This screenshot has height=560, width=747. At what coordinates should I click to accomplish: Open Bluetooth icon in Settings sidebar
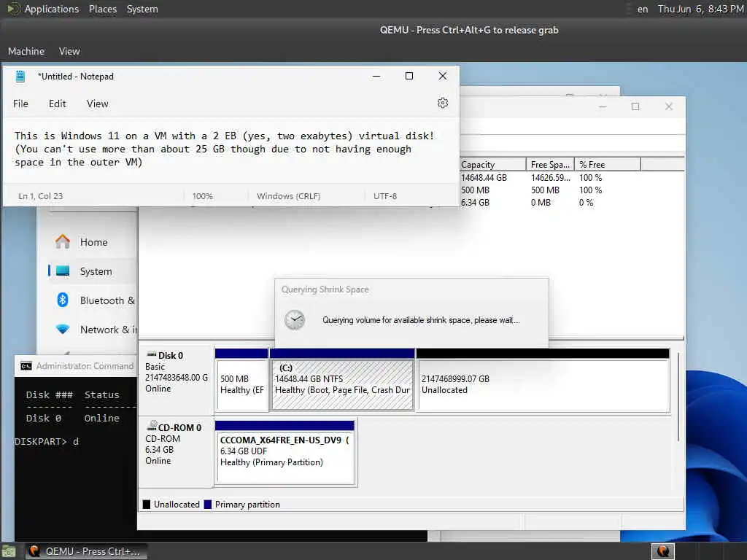[63, 300]
